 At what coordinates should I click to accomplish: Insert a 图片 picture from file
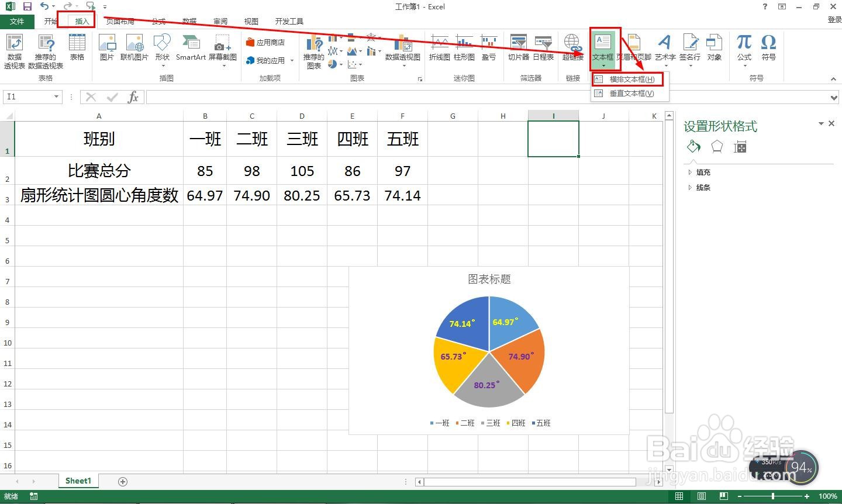[107, 47]
